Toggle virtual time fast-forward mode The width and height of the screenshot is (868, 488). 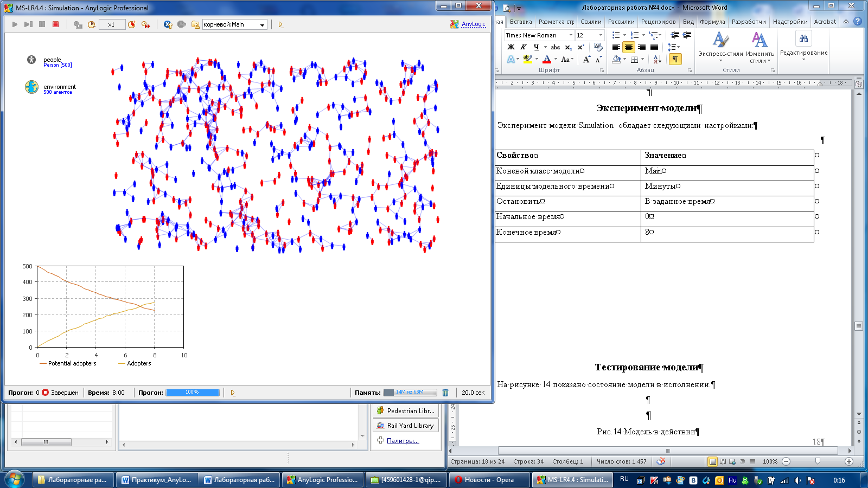tap(145, 24)
